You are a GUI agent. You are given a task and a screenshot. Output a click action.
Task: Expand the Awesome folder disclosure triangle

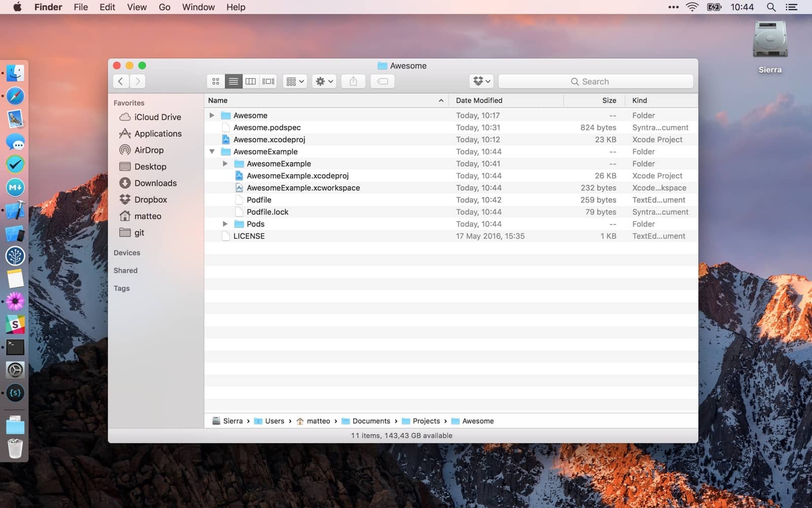click(212, 115)
